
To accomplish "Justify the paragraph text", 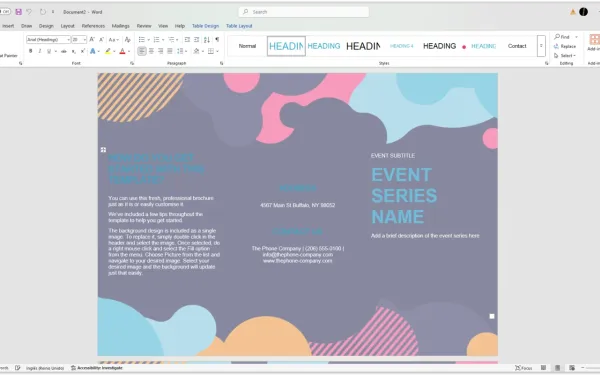I will [x=170, y=51].
